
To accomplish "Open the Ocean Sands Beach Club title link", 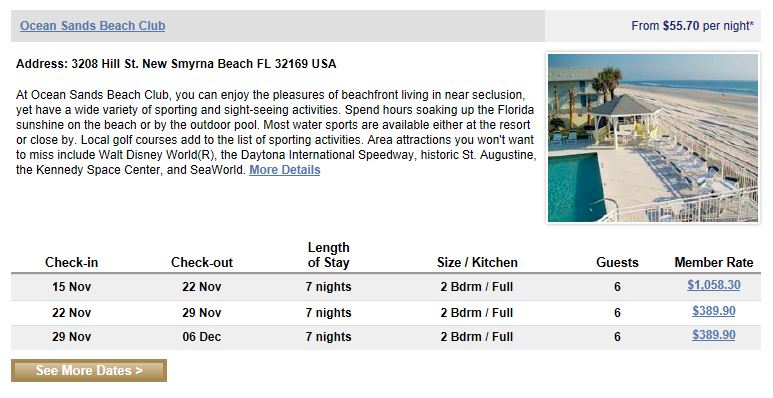I will pos(92,26).
